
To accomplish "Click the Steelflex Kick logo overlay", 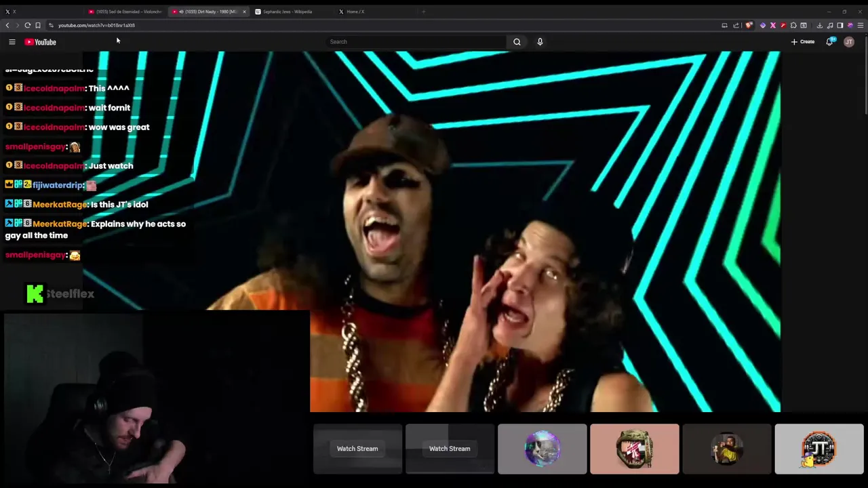I will click(x=60, y=293).
